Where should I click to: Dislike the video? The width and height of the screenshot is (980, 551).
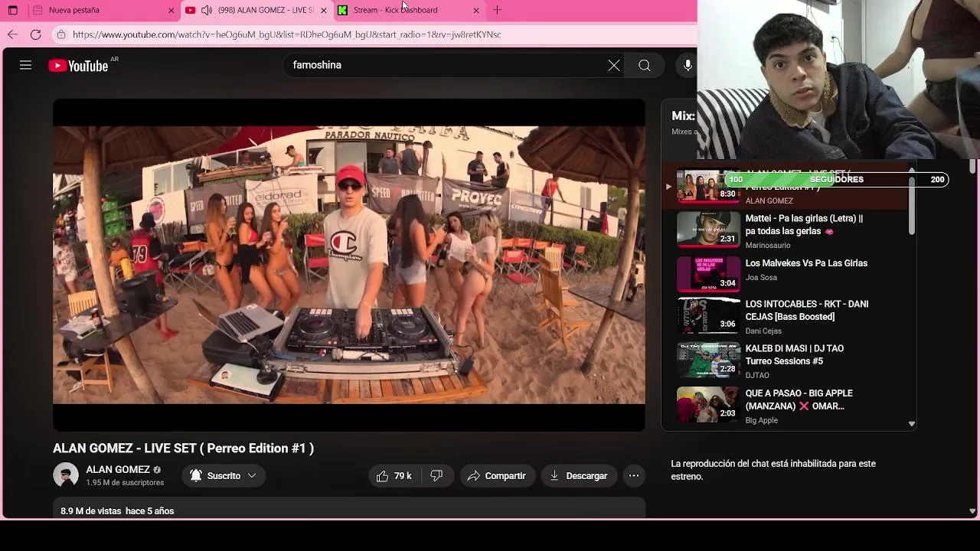(x=436, y=476)
